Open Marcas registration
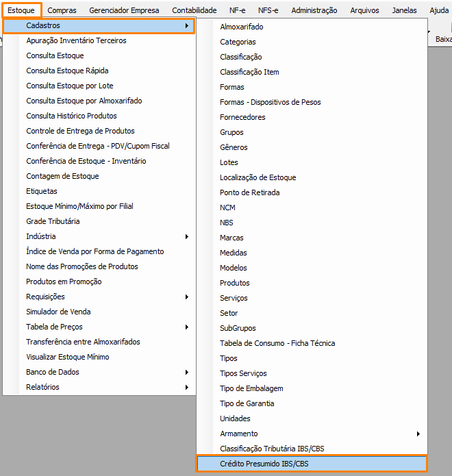This screenshot has height=476, width=452. tap(312, 238)
